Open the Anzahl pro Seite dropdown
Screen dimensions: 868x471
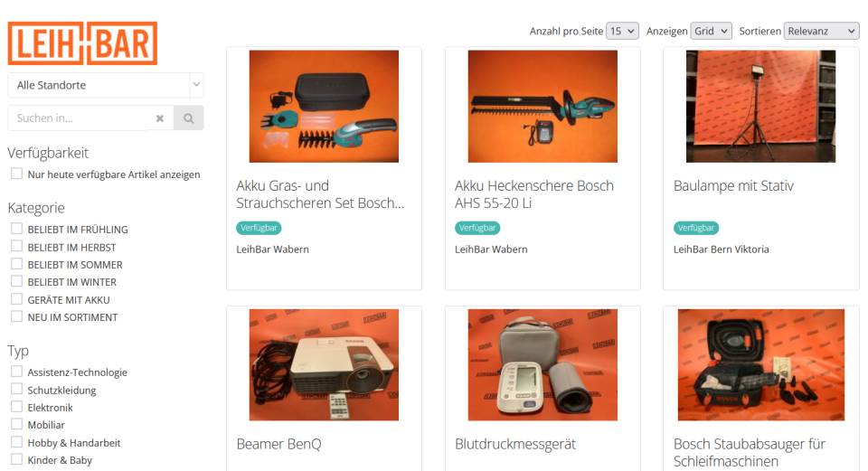coord(622,31)
